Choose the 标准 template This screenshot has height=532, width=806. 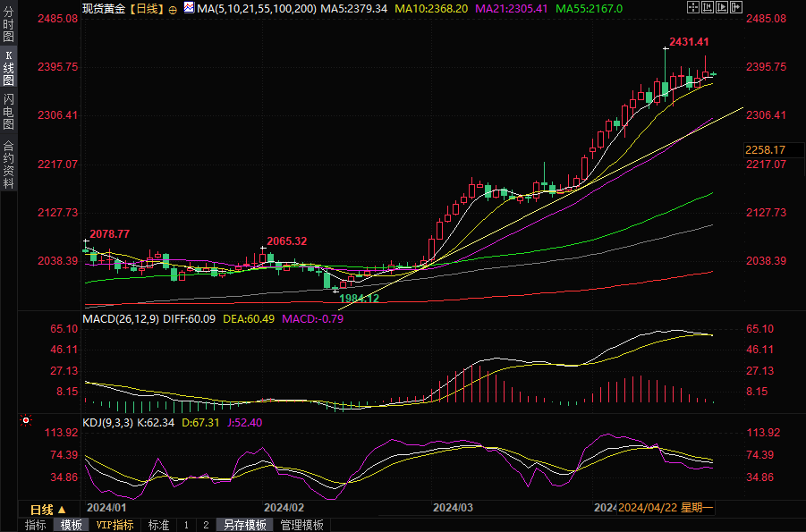point(158,525)
